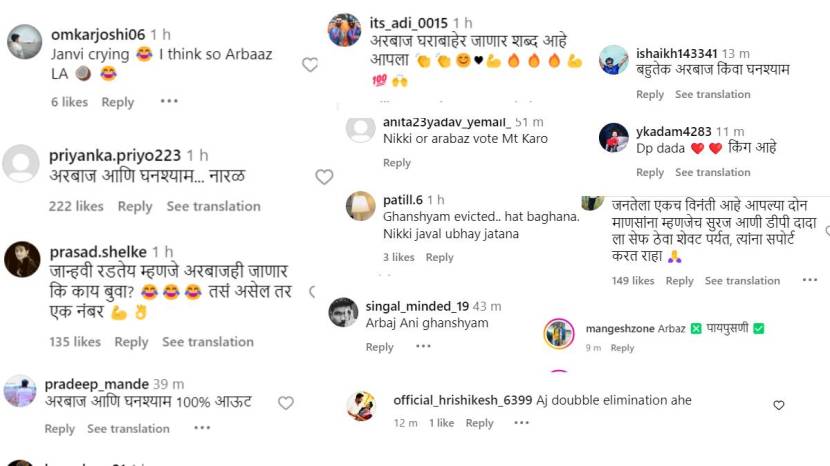Screen dimensions: 830x466
Task: Like priyanka.priyo223's comment with heart icon
Action: click(x=324, y=177)
